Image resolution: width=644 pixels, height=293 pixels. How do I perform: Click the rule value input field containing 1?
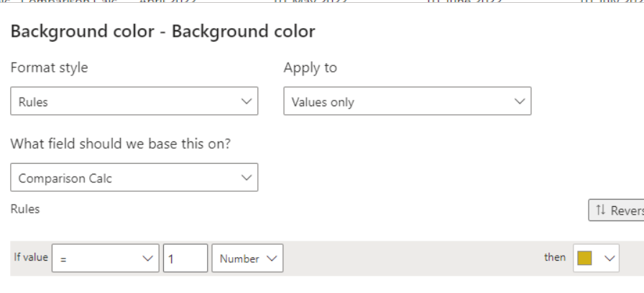(x=185, y=258)
